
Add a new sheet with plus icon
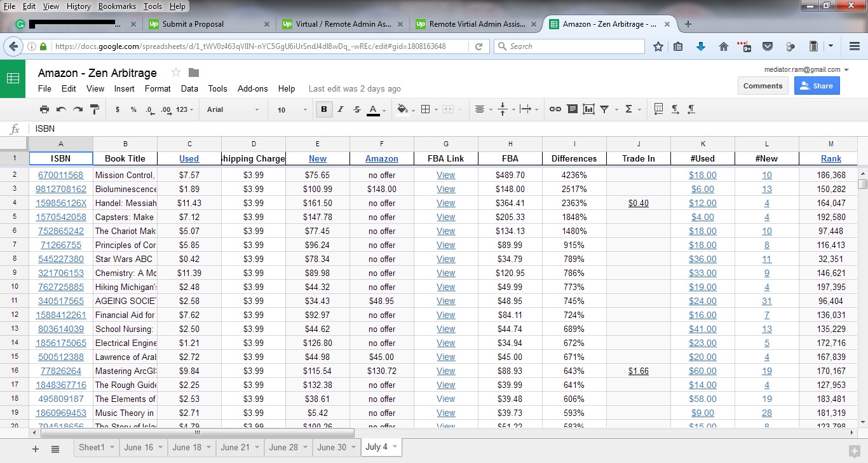pos(36,449)
